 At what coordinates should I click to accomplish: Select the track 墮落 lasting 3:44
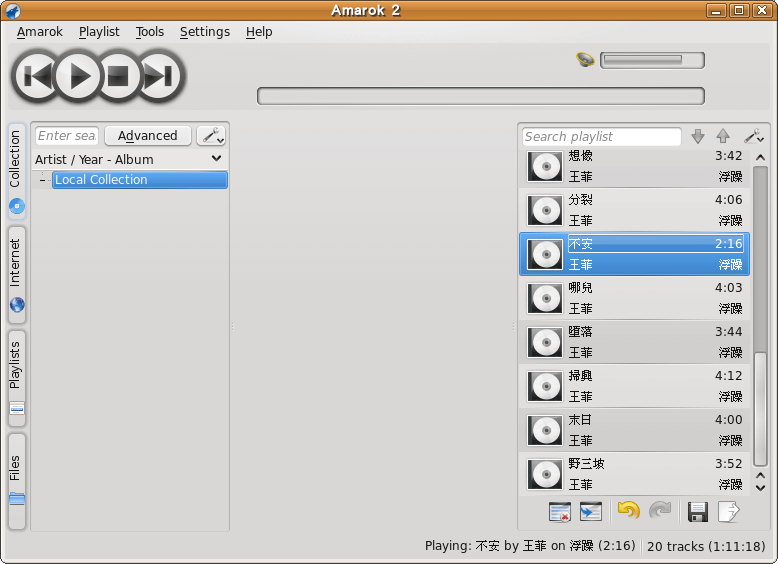click(634, 342)
